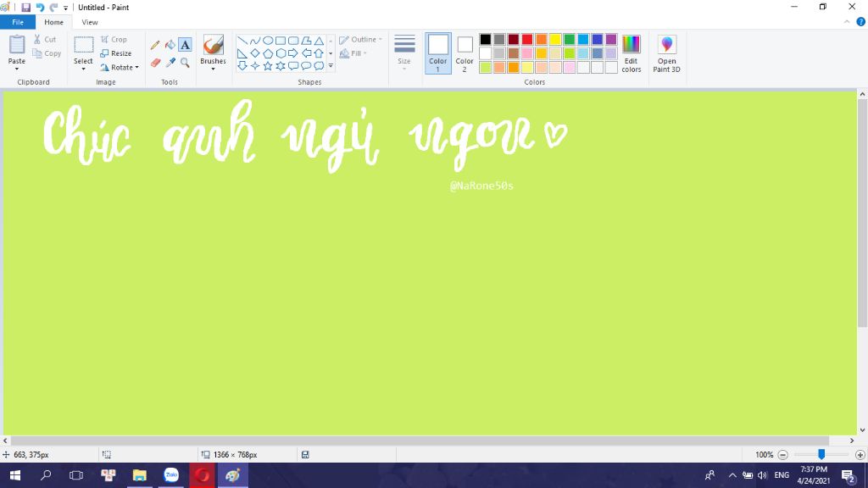Click the Resize button
The width and height of the screenshot is (868, 488).
(116, 53)
